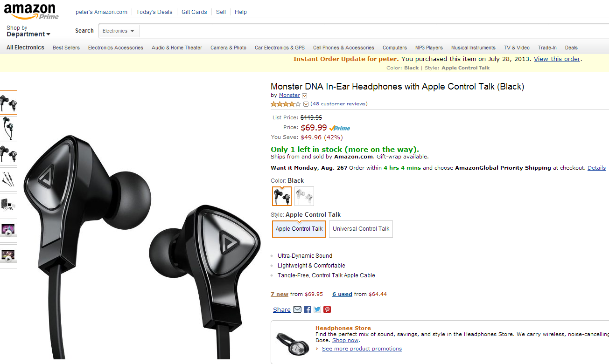Click the Amazon Prime logo
Viewport: 609px width, 364px height.
click(x=32, y=11)
